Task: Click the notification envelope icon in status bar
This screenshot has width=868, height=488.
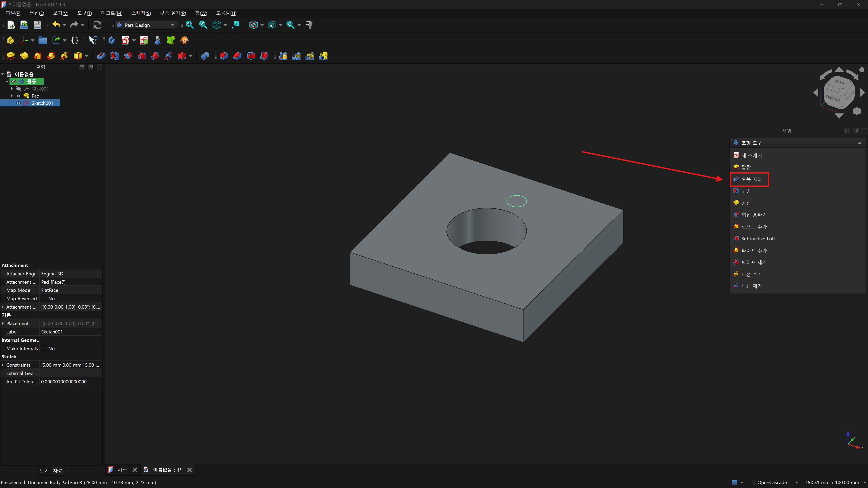Action: (735, 482)
